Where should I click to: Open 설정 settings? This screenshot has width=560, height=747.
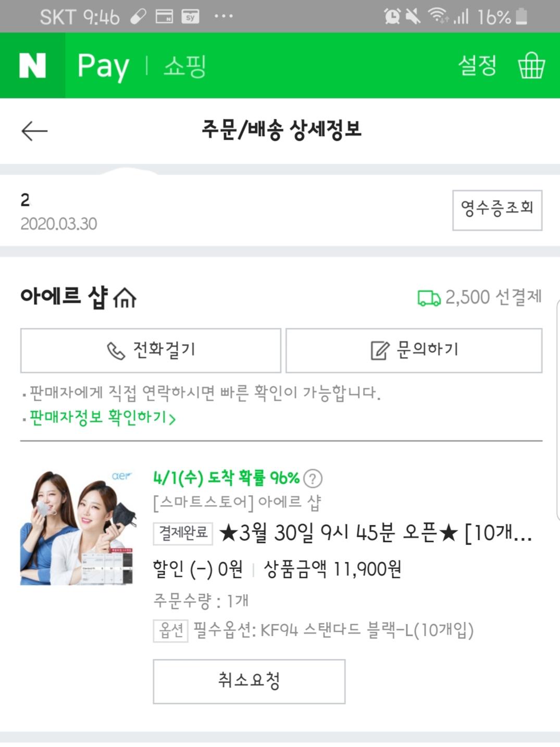pyautogui.click(x=477, y=66)
